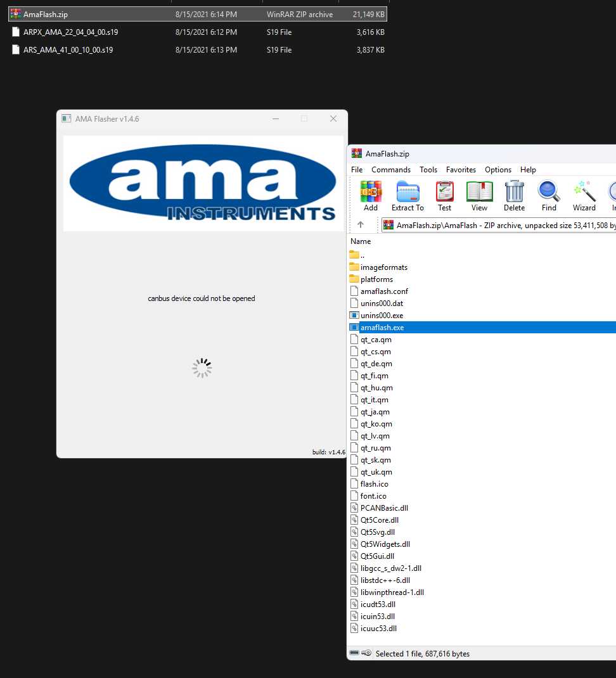Click the ARS_AMA_41_00_10_00.s19 file icon
The height and width of the screenshot is (678, 616).
(16, 49)
